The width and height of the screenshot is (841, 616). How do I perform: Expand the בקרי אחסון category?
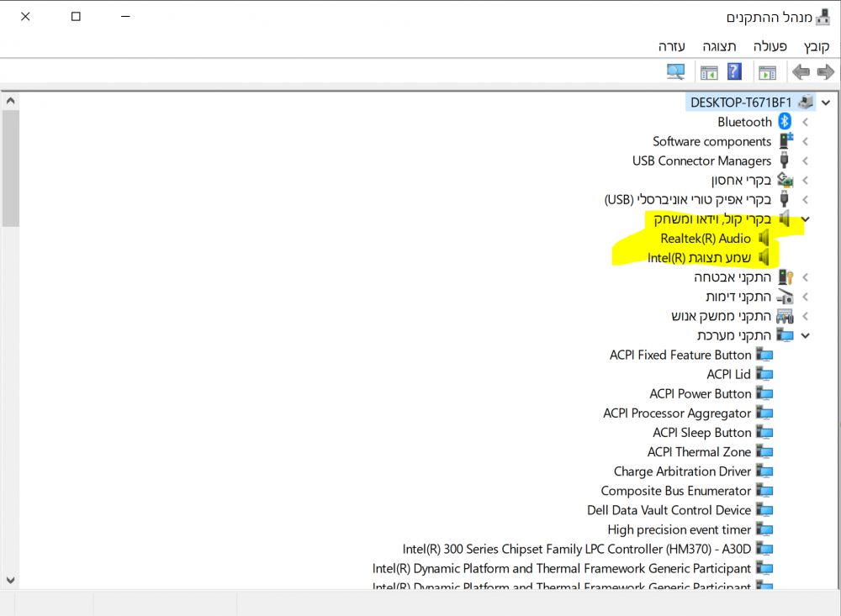click(805, 181)
